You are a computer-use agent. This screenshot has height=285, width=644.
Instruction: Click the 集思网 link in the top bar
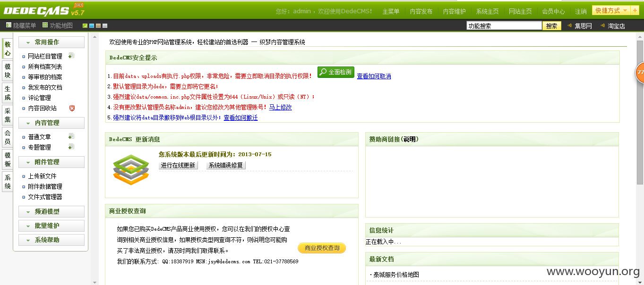click(583, 26)
